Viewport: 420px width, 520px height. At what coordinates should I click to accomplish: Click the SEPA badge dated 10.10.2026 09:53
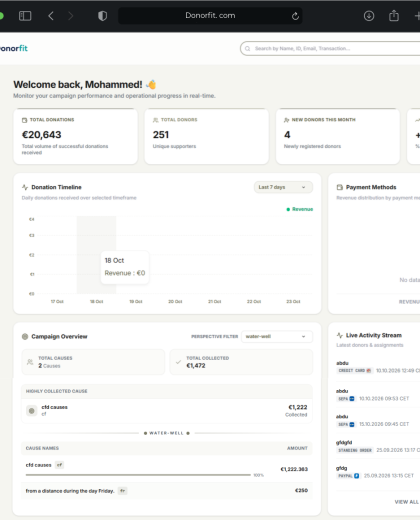click(x=346, y=399)
